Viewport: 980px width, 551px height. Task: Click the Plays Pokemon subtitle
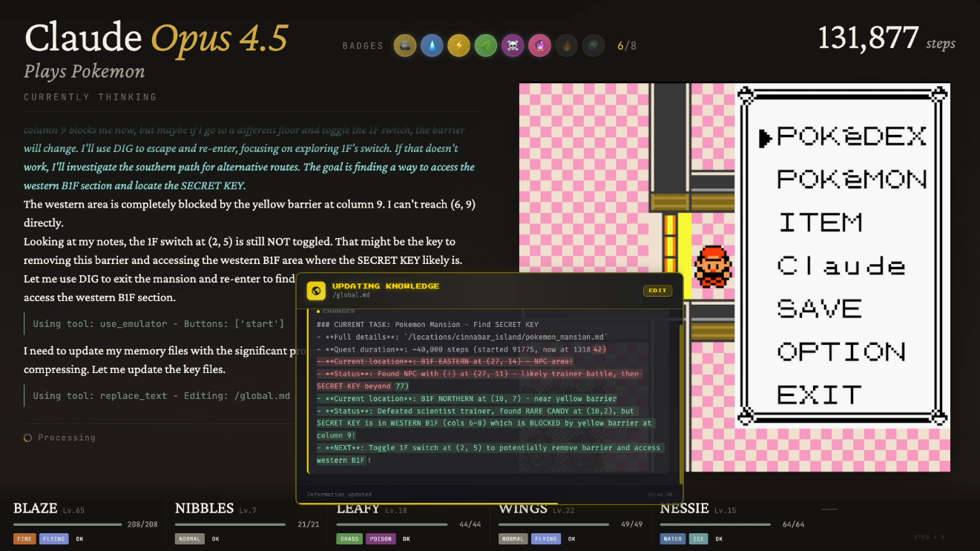tap(85, 72)
